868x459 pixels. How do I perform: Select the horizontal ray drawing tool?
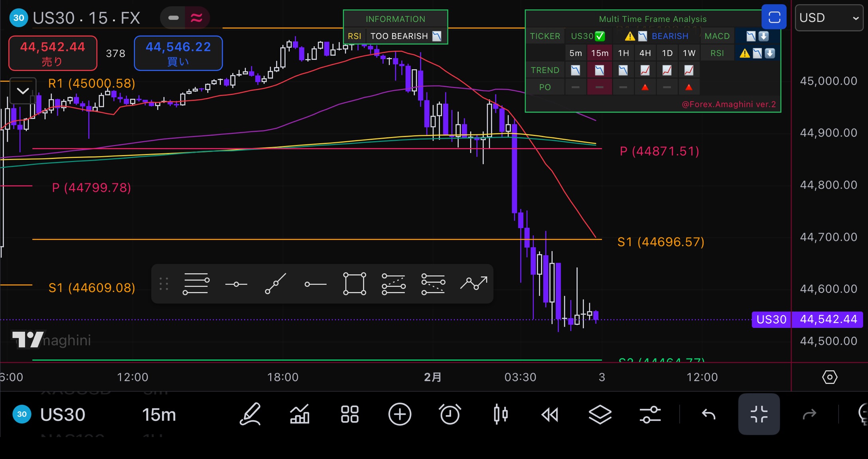pyautogui.click(x=315, y=284)
